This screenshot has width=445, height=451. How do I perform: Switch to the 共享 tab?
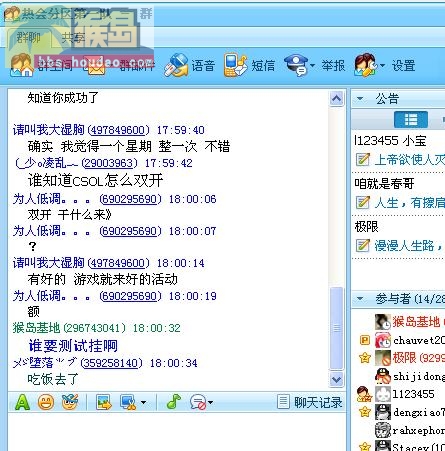point(73,38)
